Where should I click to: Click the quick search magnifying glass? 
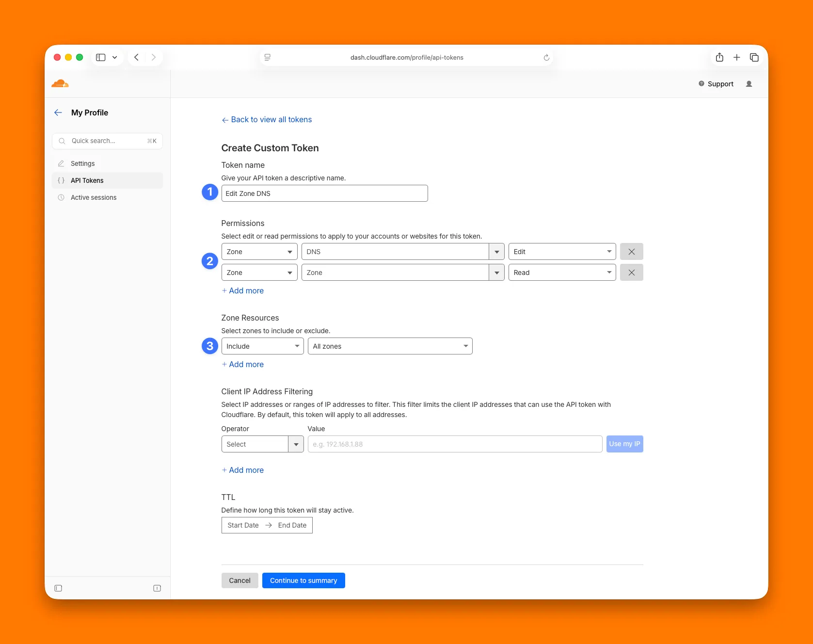62,141
